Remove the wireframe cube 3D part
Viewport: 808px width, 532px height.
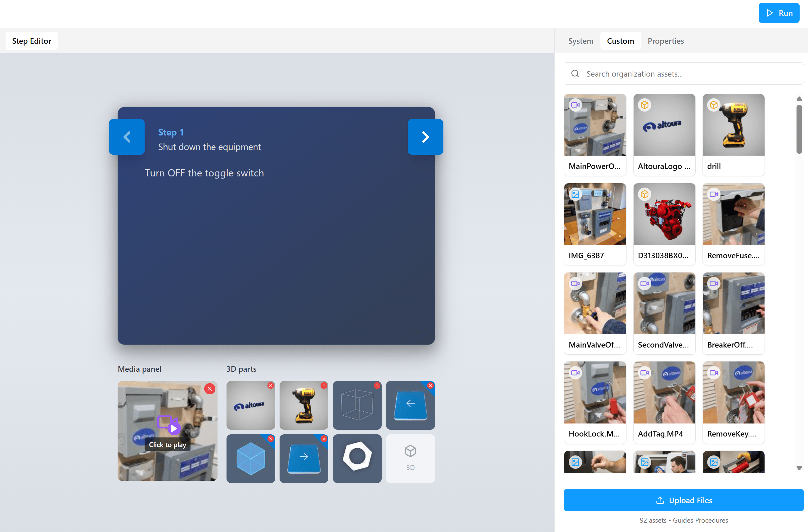pyautogui.click(x=377, y=385)
